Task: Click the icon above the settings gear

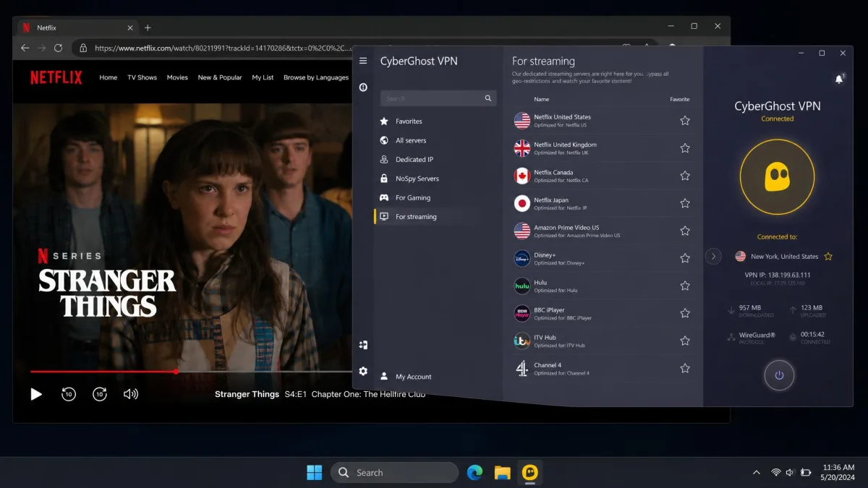Action: [363, 345]
